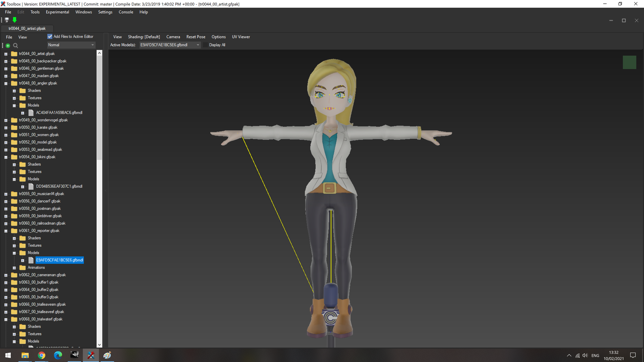This screenshot has width=644, height=362.
Task: Show hidden system tray icons
Action: point(569,355)
